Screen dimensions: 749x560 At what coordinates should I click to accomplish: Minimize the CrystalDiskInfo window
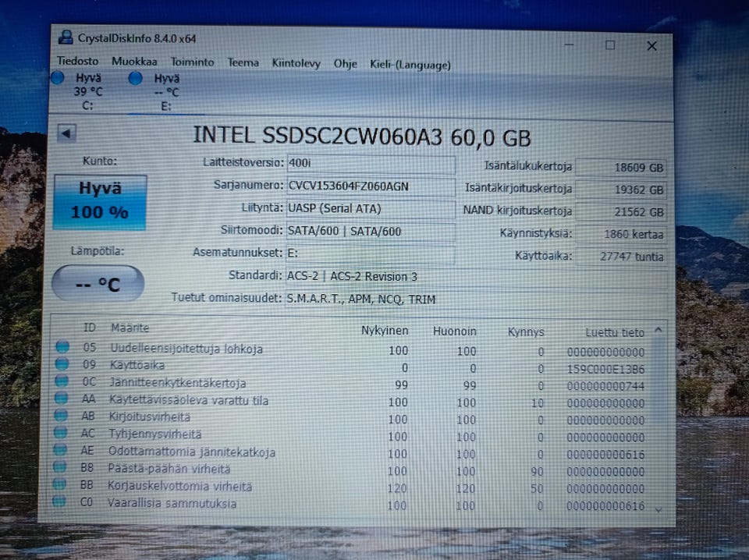569,44
